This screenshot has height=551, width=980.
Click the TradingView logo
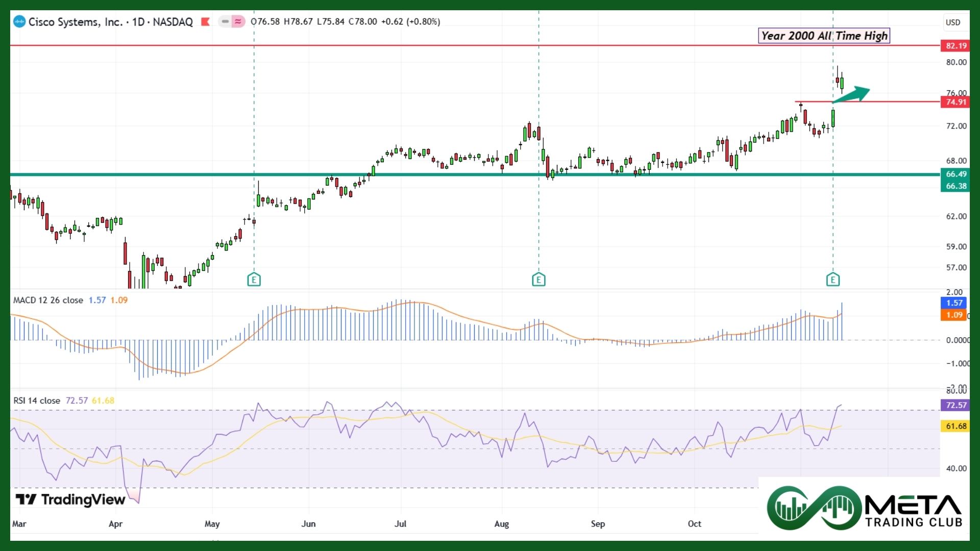(x=70, y=499)
